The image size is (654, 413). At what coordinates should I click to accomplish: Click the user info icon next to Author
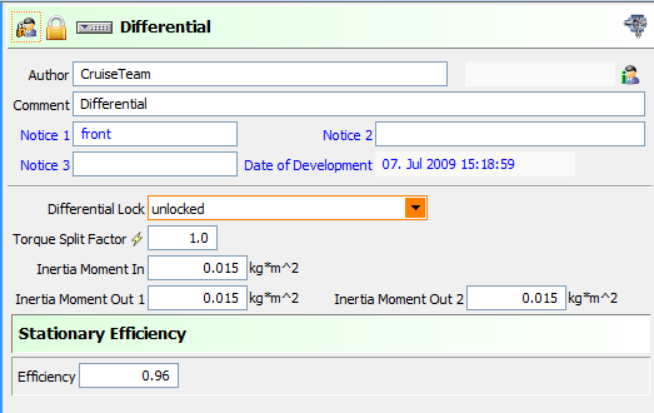[x=630, y=75]
